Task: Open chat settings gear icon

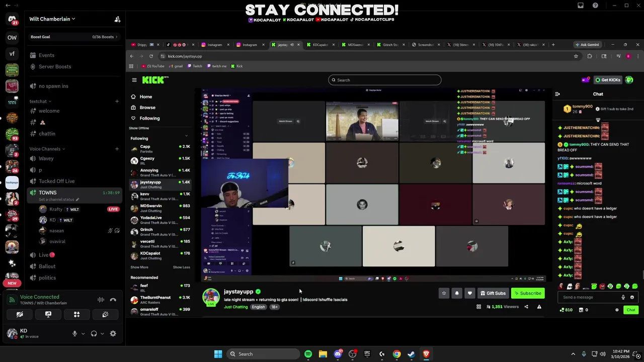Action: (x=617, y=310)
